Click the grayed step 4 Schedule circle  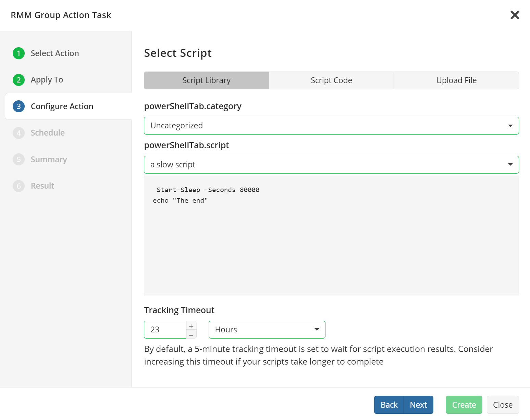click(19, 133)
